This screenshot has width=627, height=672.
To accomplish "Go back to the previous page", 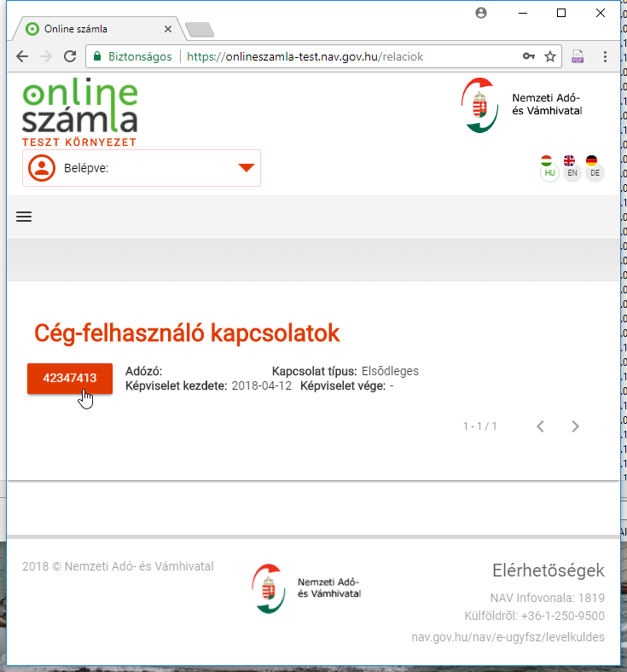I will [x=22, y=56].
